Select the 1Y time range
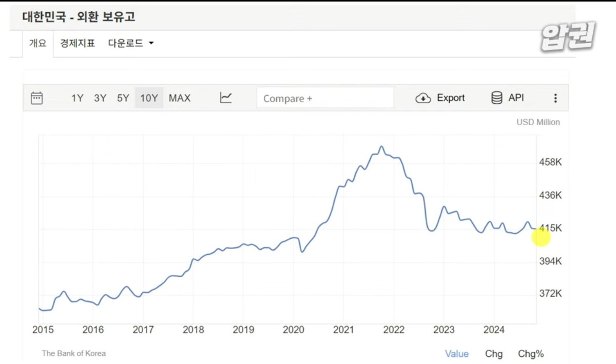616x364 pixels. coord(77,98)
